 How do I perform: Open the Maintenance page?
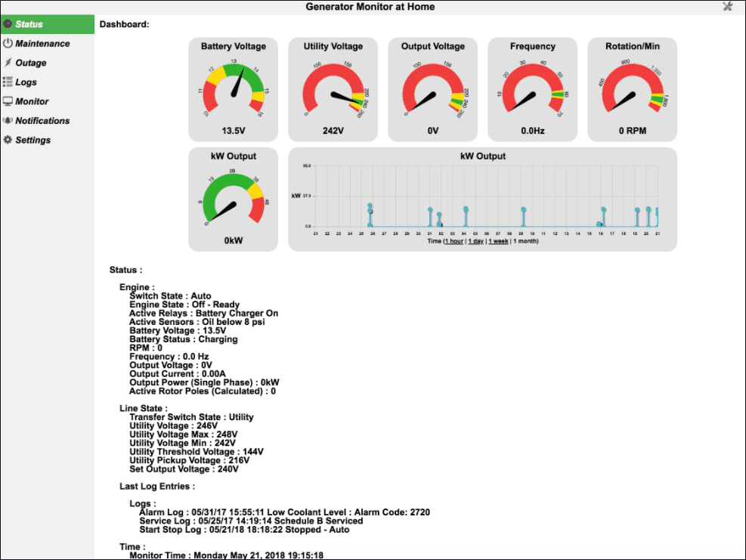point(47,43)
